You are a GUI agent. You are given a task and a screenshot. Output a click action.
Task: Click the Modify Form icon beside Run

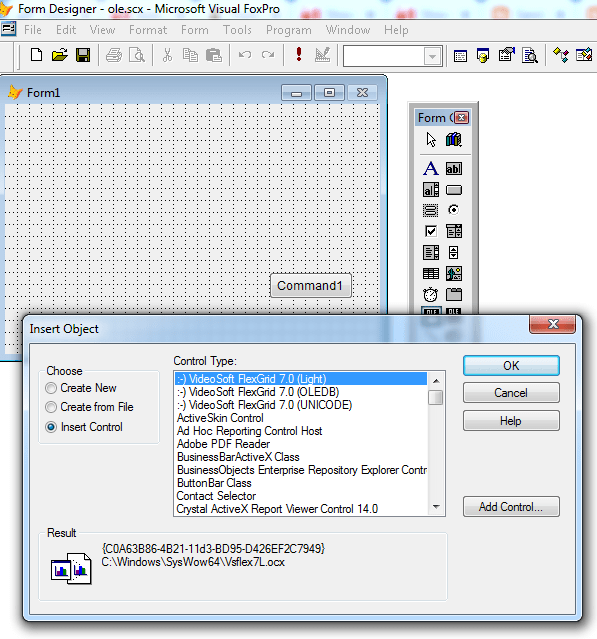click(322, 55)
